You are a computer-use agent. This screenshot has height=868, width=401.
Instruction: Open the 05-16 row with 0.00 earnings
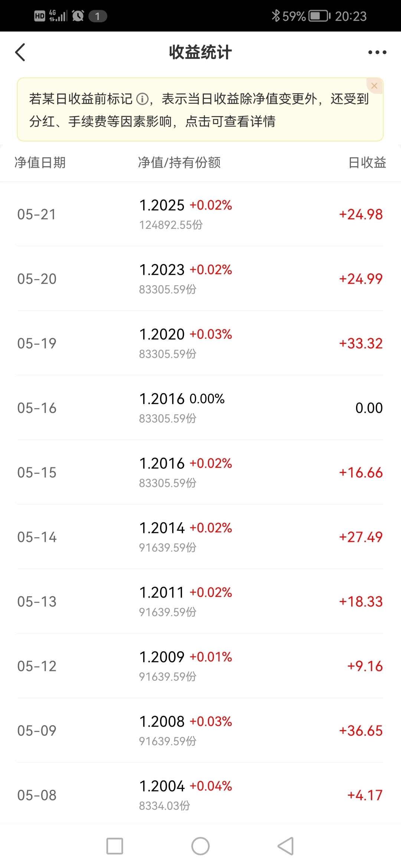[200, 408]
